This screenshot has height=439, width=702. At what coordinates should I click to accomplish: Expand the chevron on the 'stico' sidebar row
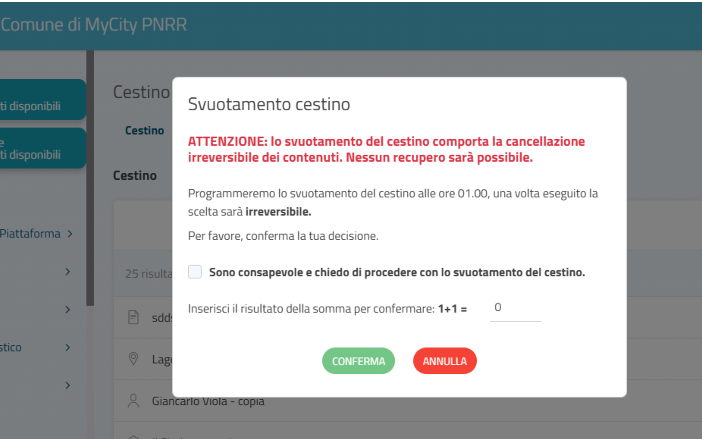(x=68, y=348)
